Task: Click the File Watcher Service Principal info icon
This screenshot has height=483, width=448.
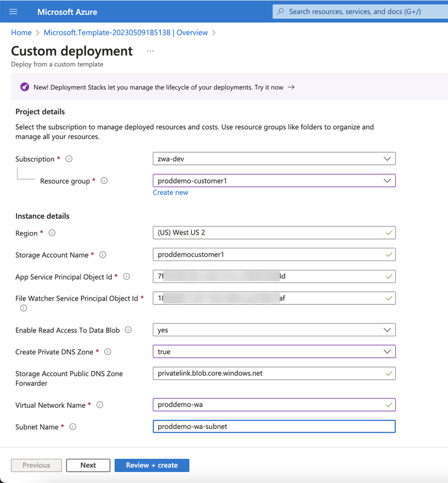Action: tap(23, 308)
